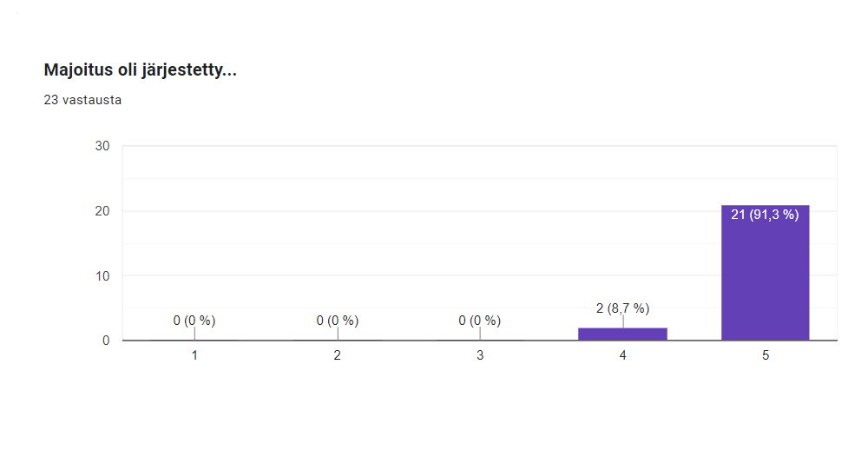Click x-axis label "2"
Screen dimensions: 868x457
[337, 355]
